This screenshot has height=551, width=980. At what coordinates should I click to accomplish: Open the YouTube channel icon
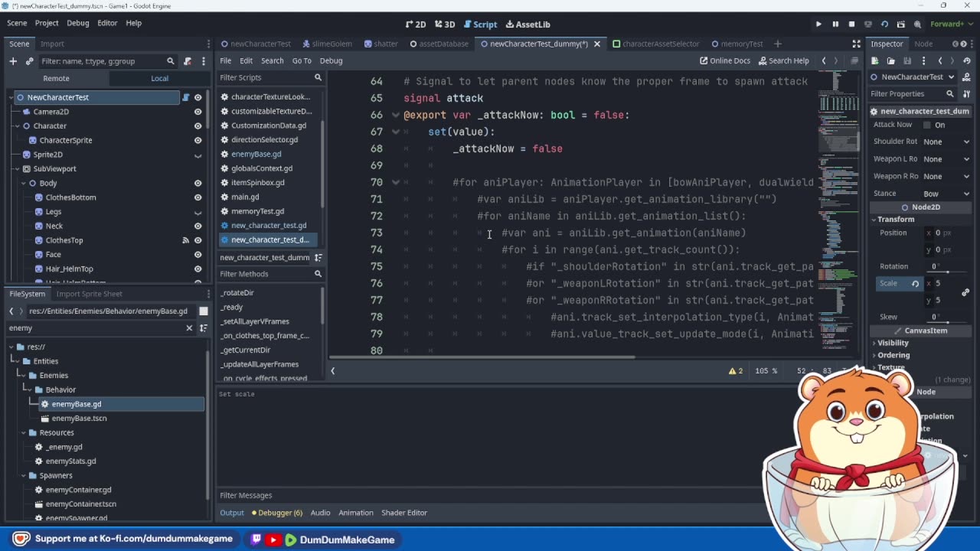[x=273, y=540]
